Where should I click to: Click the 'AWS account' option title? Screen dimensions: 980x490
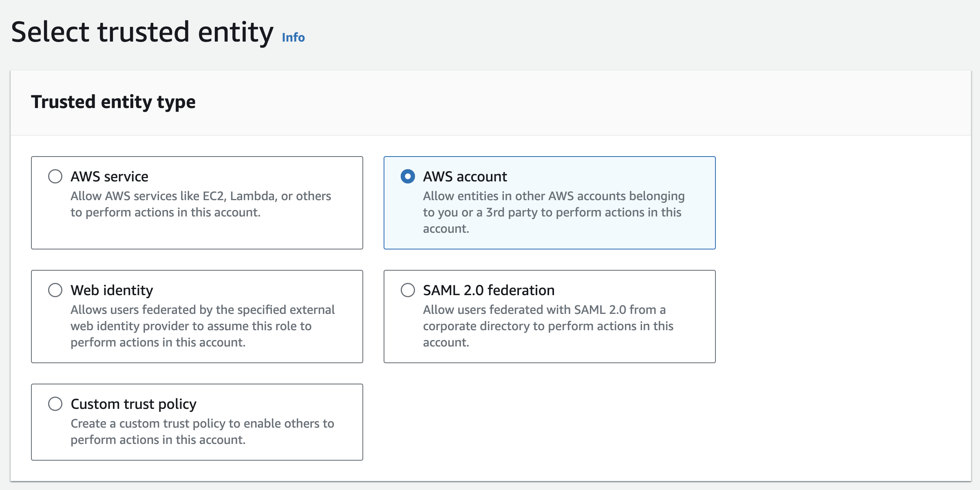pyautogui.click(x=465, y=177)
